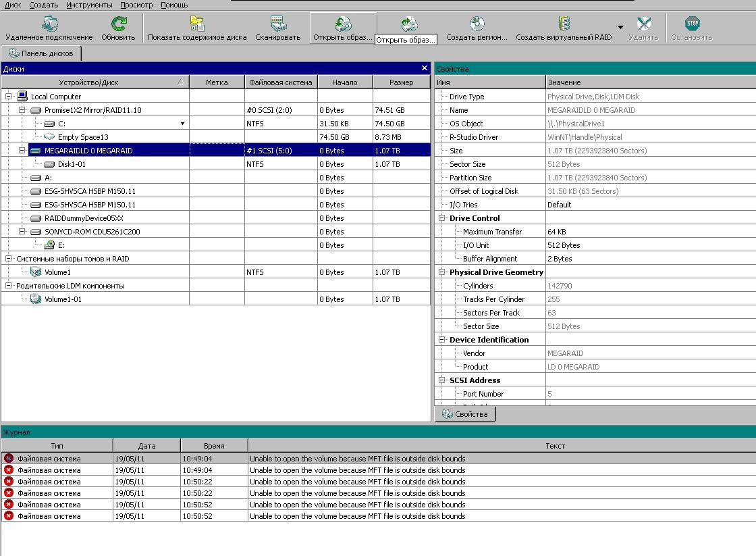The height and width of the screenshot is (556, 756).
Task: Select the E: CD-ROM drive icon
Action: coord(49,245)
